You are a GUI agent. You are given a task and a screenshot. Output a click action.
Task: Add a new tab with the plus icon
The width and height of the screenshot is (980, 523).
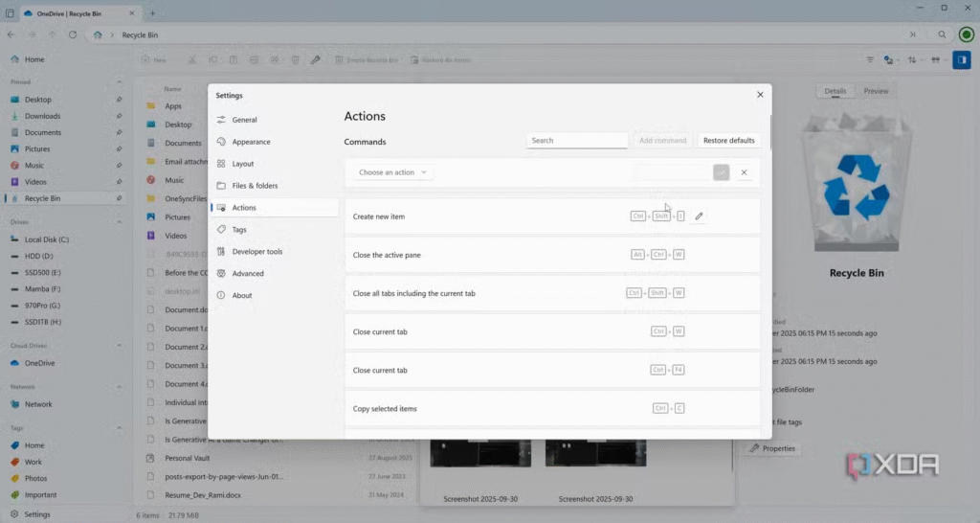point(152,12)
